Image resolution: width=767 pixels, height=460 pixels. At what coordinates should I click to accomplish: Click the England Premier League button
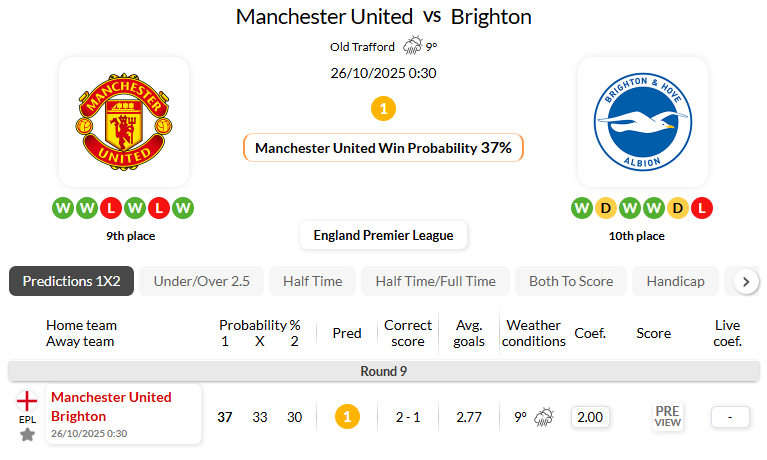[383, 235]
